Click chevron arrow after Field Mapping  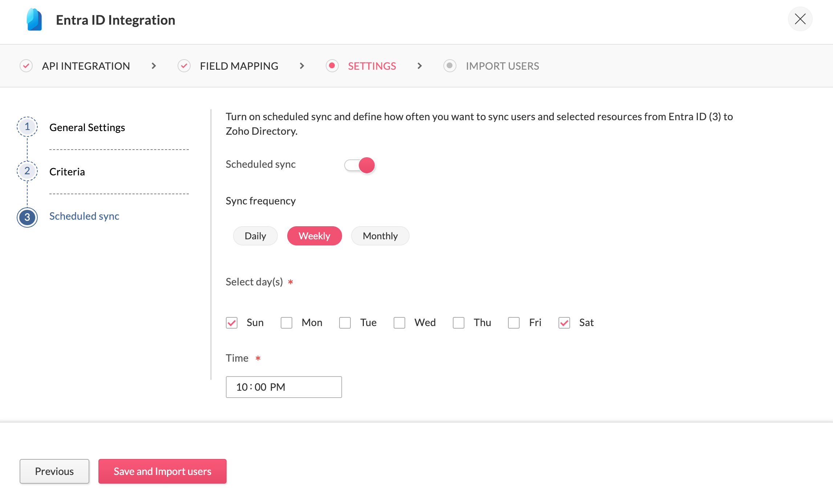[x=302, y=66]
